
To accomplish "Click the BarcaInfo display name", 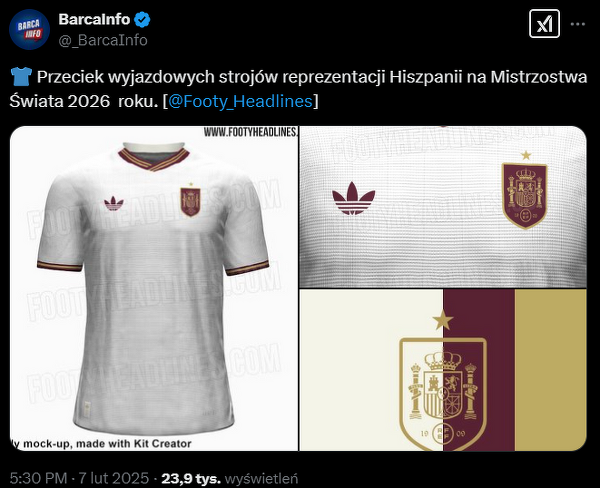I will [x=94, y=20].
